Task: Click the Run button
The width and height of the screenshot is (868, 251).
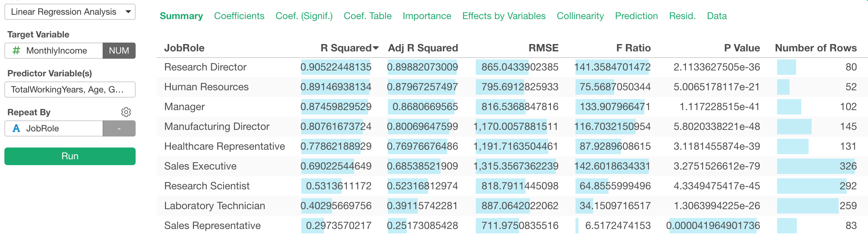Action: click(x=70, y=156)
